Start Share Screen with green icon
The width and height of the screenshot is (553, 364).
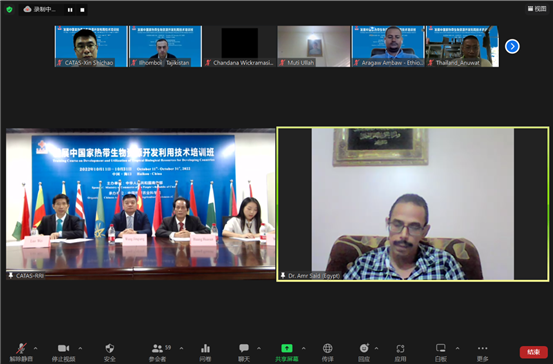click(287, 348)
